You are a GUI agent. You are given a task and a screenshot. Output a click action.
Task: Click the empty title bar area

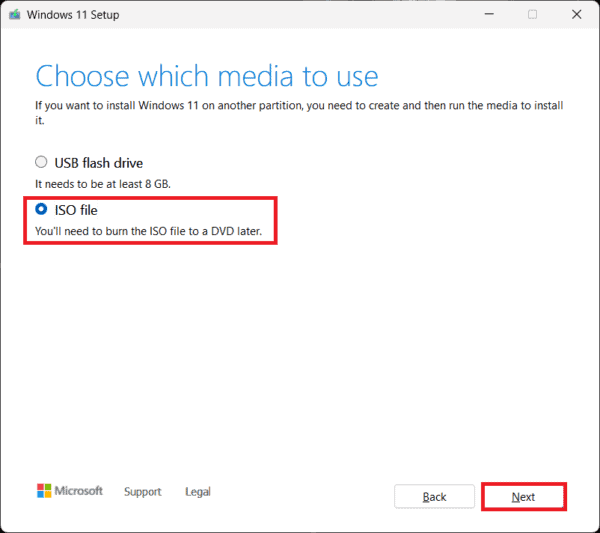pyautogui.click(x=300, y=14)
